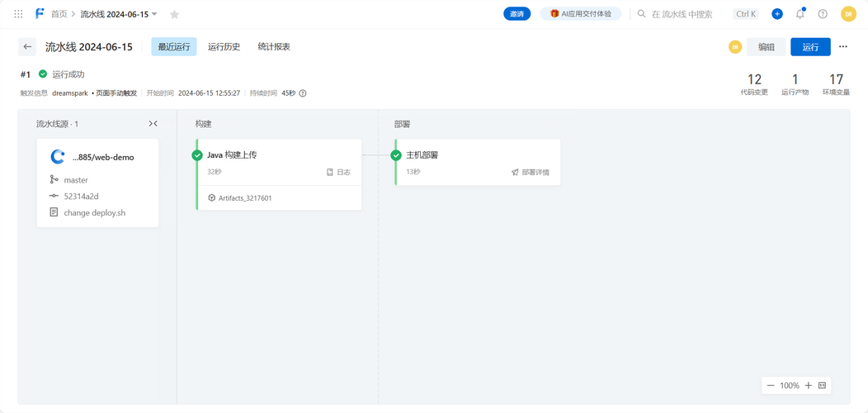
Task: Zoom out with the minus button
Action: coord(771,385)
